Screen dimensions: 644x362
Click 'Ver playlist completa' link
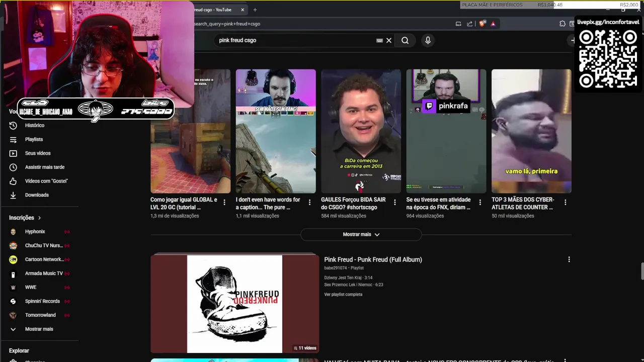point(343,295)
